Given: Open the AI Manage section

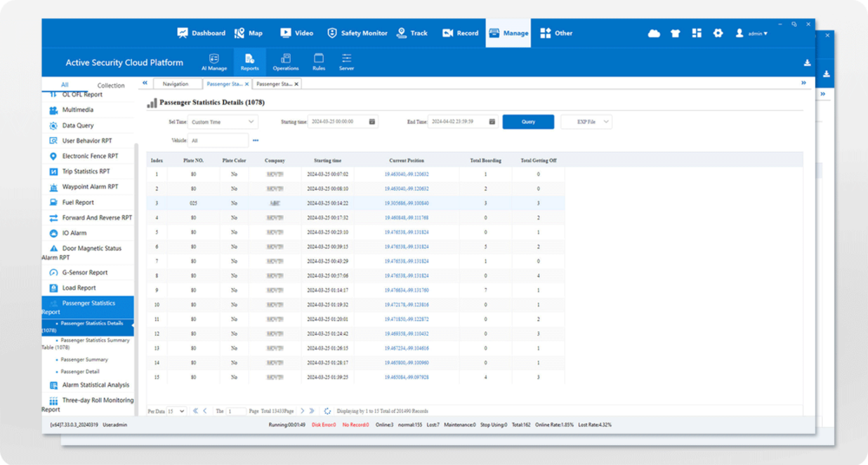Looking at the screenshot, I should [214, 61].
